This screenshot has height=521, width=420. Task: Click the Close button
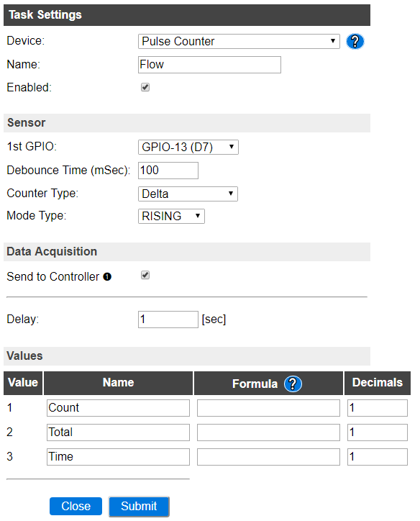point(76,506)
